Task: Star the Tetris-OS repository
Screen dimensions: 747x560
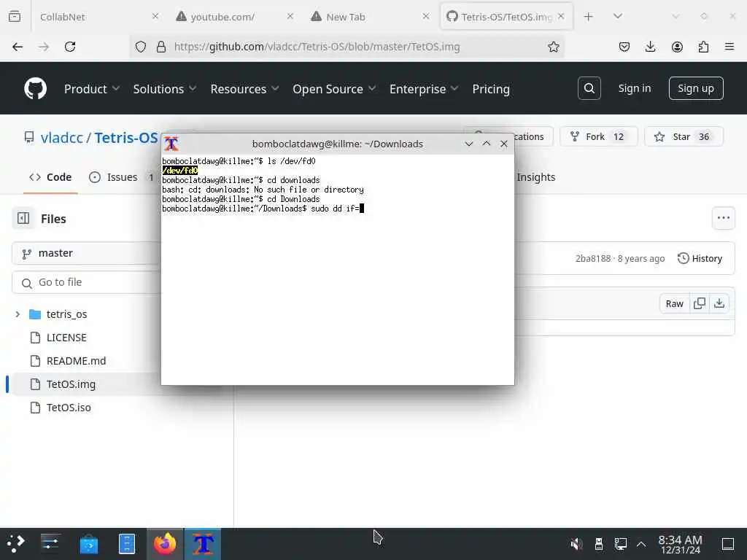Action: click(683, 136)
